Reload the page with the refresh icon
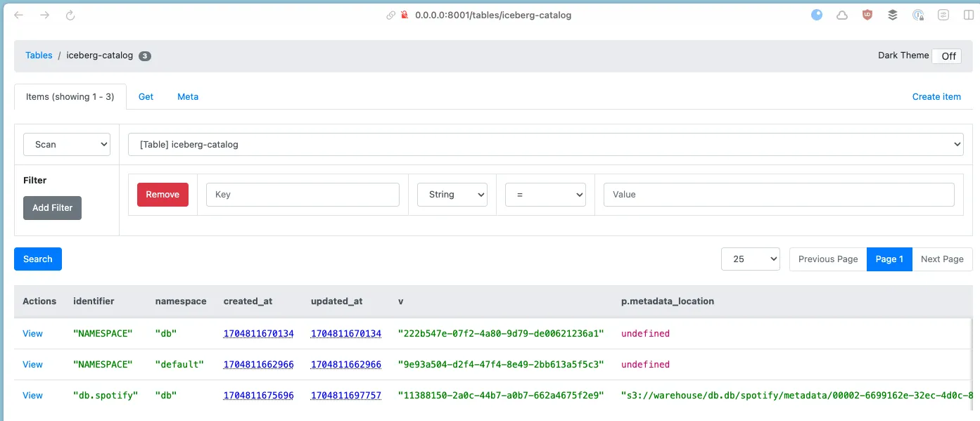 [x=70, y=15]
